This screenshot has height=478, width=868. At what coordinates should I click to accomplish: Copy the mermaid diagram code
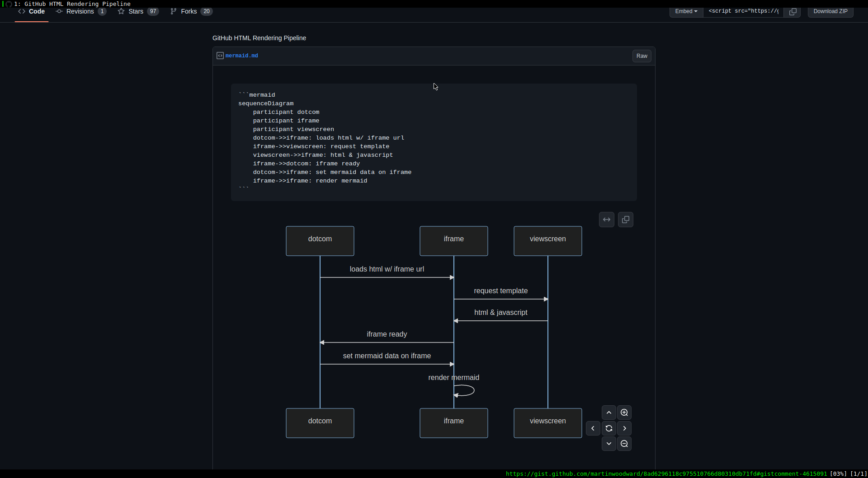coord(626,220)
